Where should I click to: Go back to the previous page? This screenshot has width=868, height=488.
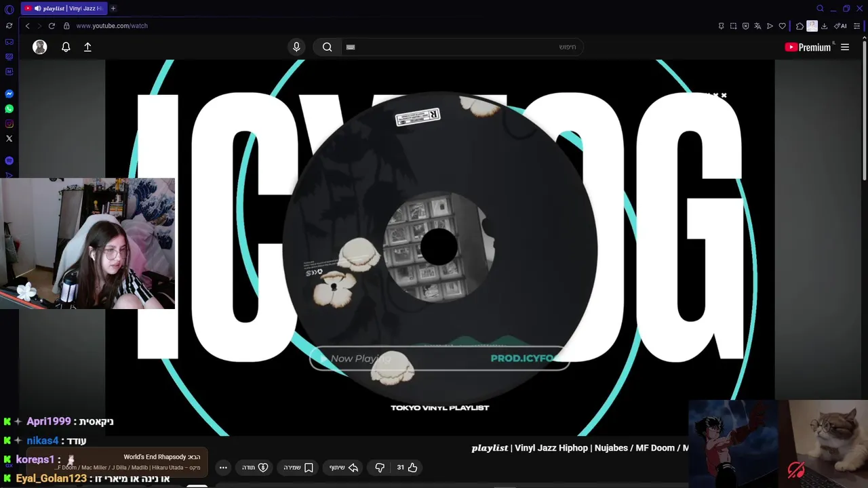point(27,26)
